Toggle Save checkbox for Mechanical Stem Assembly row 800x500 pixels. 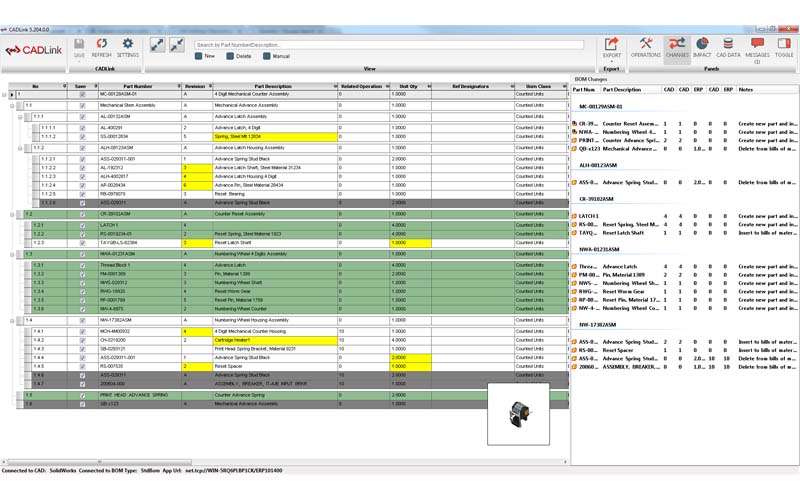(x=82, y=106)
